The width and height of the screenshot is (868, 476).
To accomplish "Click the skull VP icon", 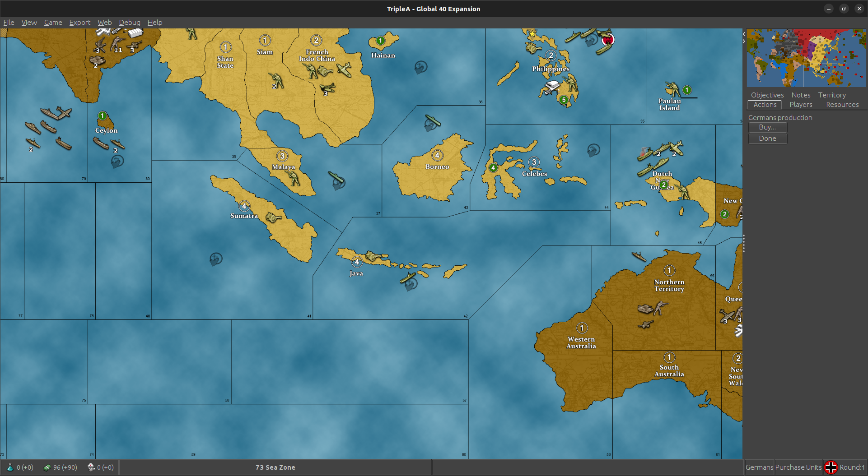I will [x=91, y=467].
